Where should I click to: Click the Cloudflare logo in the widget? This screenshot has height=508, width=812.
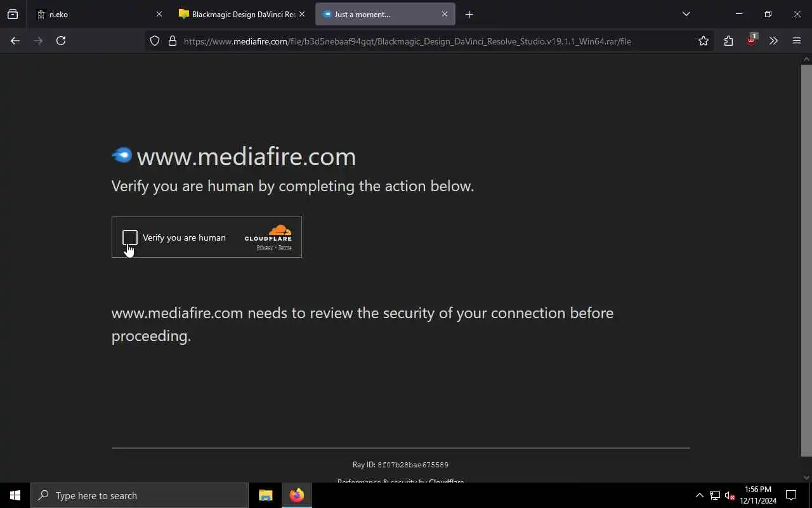pyautogui.click(x=268, y=233)
